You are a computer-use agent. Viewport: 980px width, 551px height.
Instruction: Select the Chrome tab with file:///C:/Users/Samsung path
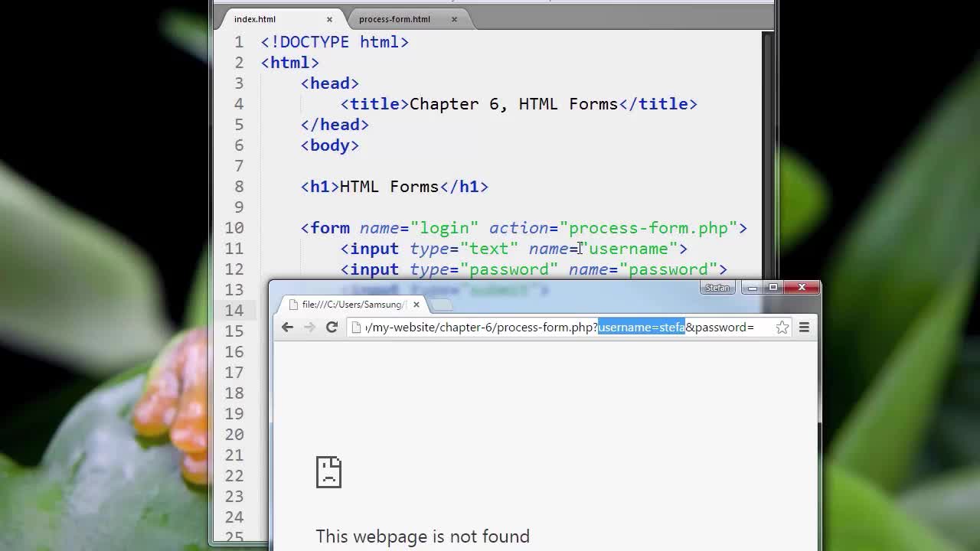click(351, 305)
